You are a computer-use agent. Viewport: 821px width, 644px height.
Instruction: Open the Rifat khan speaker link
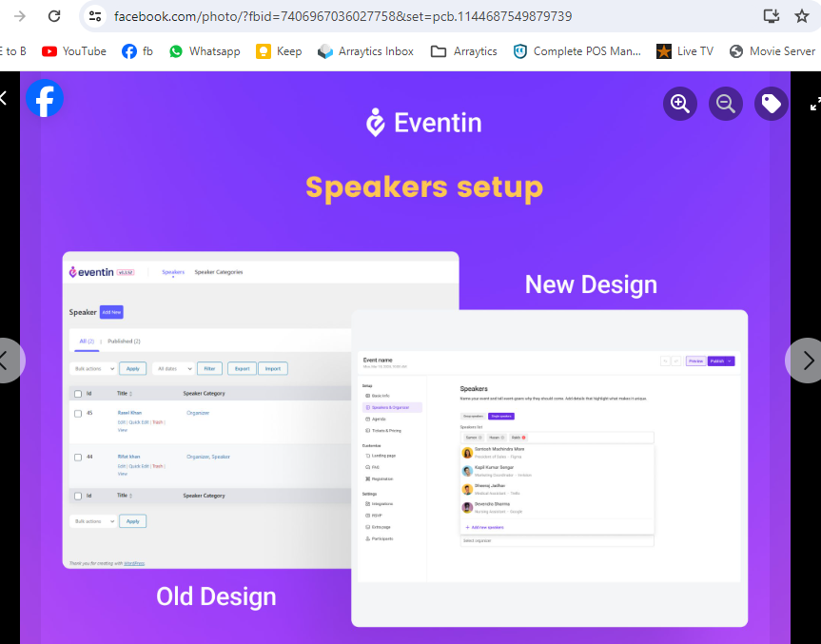click(128, 457)
